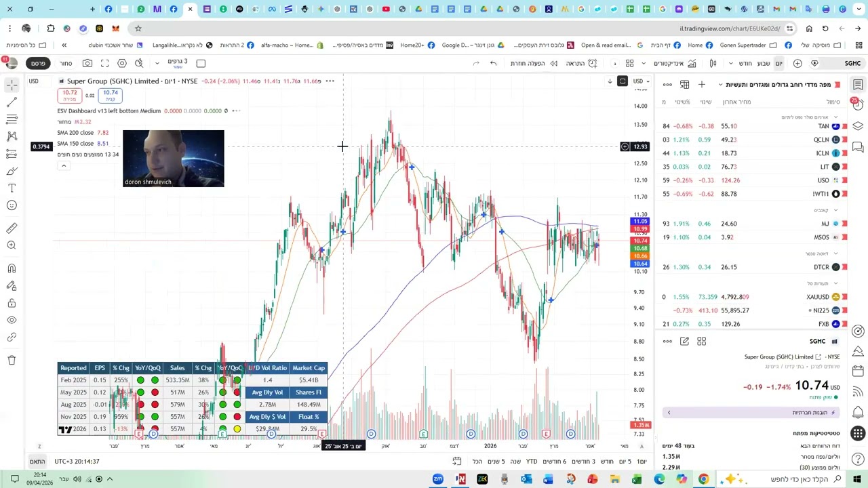This screenshot has height=488, width=868.
Task: Select the ruler measure tool
Action: tap(12, 228)
